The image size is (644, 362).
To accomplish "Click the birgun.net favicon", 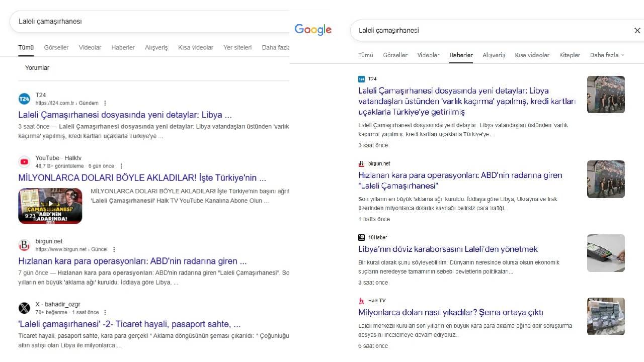I will click(24, 245).
